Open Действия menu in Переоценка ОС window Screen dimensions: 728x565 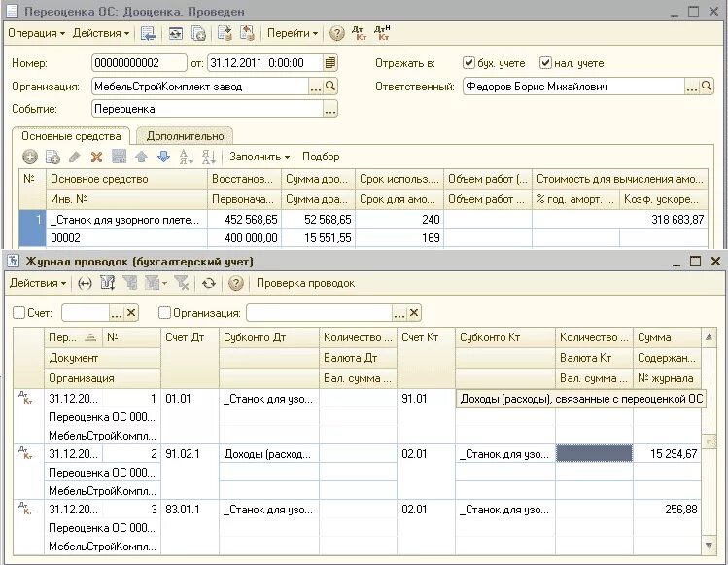100,33
